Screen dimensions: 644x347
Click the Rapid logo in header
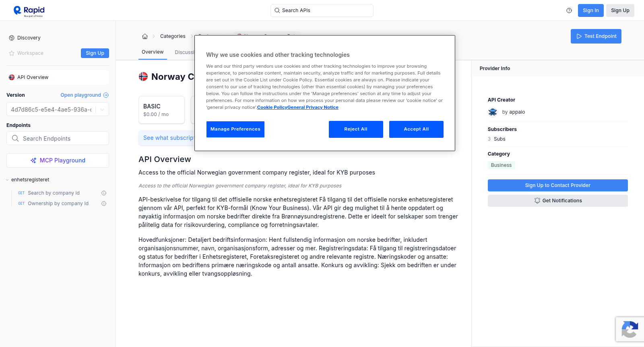(x=29, y=11)
